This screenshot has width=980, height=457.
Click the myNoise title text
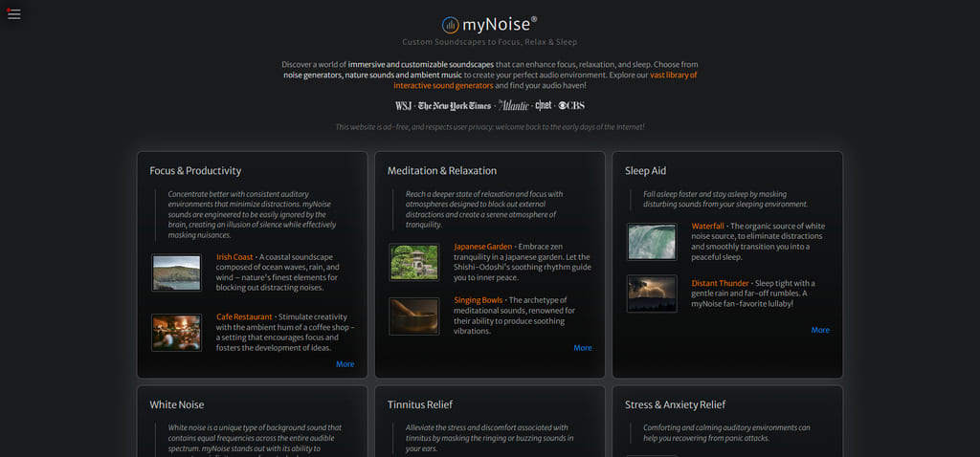[x=500, y=24]
